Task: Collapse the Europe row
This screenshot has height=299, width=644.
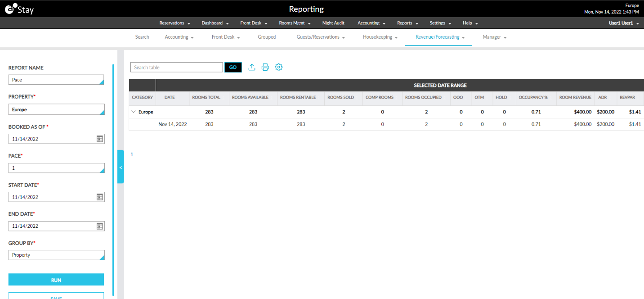Action: (x=133, y=112)
